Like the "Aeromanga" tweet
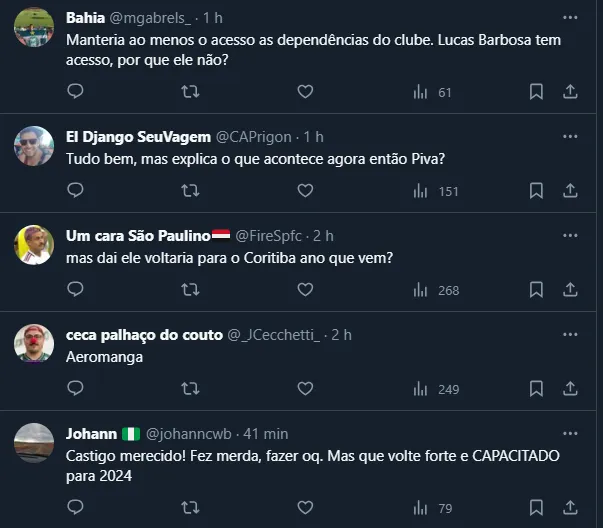This screenshot has height=528, width=603. (x=305, y=388)
